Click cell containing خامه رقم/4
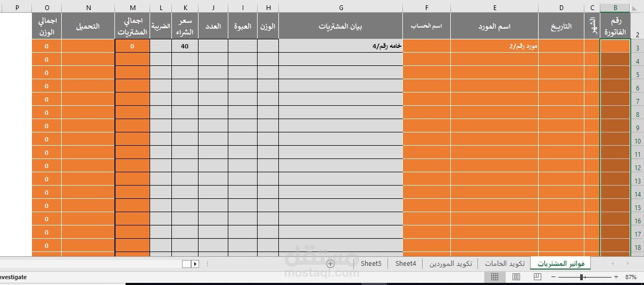Image resolution: width=644 pixels, height=285 pixels. coord(341,46)
